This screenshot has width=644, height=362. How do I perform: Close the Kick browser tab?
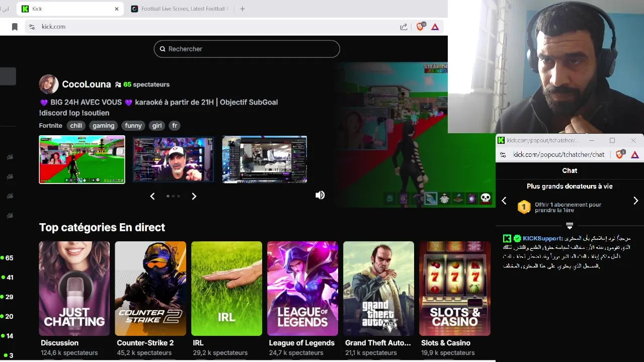[x=117, y=9]
